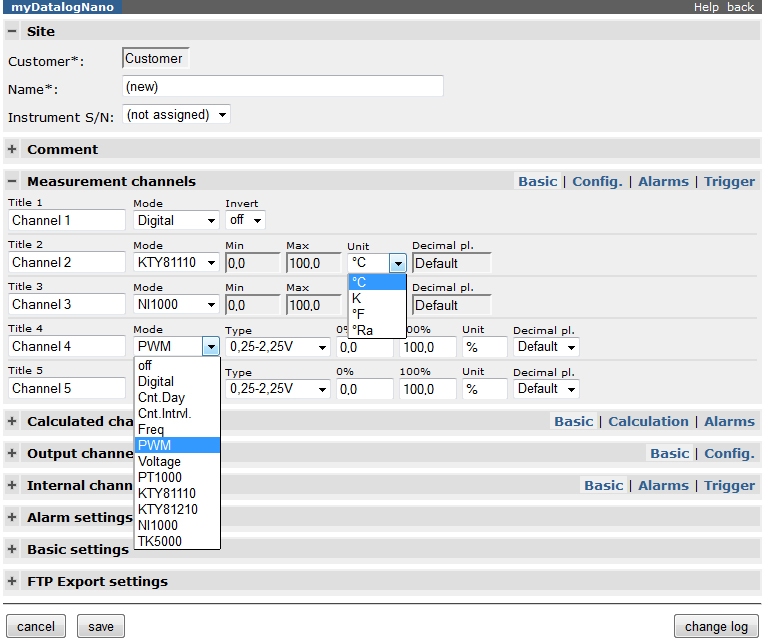Choose KTY81210 in the Mode list
This screenshot has width=771, height=642.
[177, 509]
